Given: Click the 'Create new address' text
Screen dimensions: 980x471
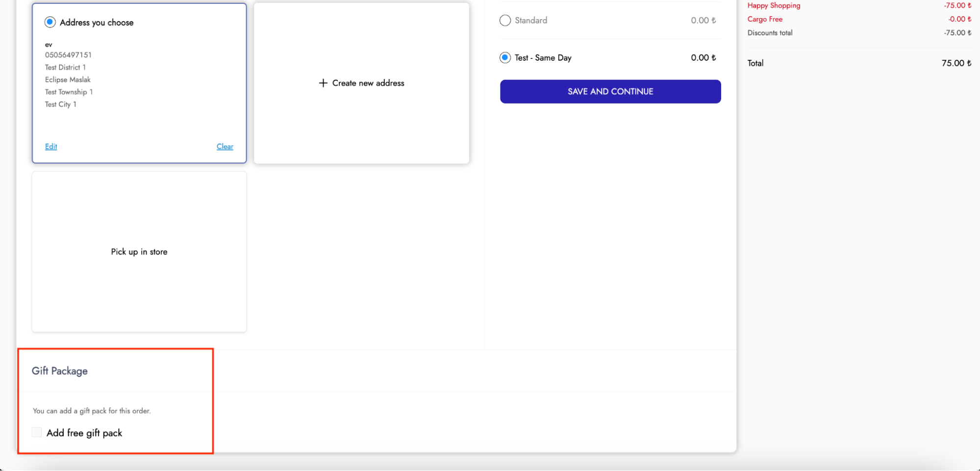Looking at the screenshot, I should pos(368,83).
